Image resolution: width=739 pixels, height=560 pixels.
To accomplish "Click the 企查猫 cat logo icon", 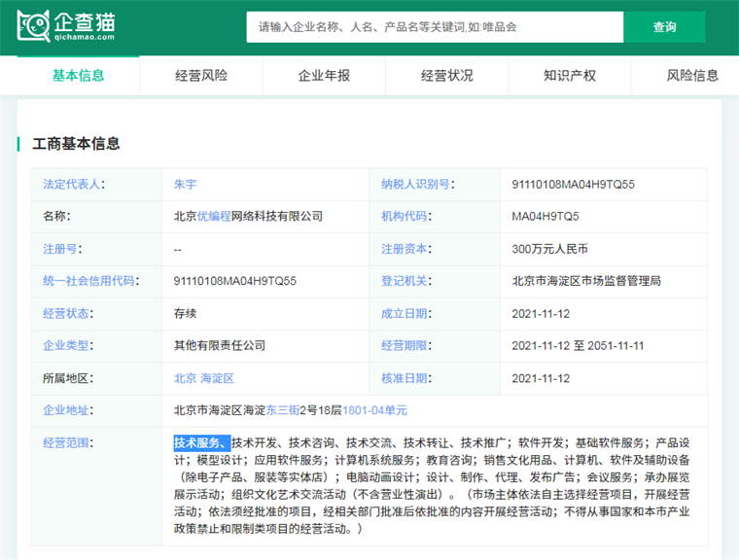I will [x=33, y=26].
